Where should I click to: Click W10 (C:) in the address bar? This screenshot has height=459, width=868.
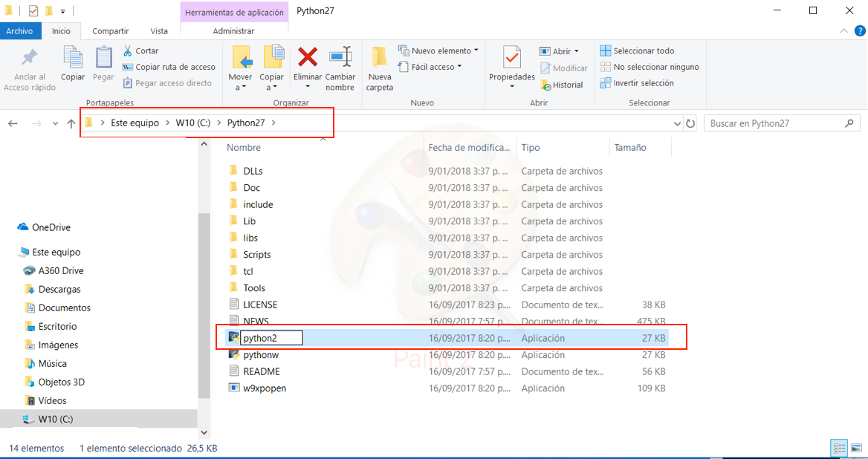pos(193,123)
